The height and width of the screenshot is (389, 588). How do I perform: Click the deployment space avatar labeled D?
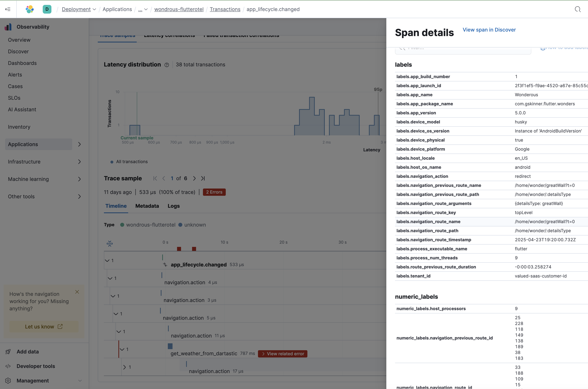point(47,9)
